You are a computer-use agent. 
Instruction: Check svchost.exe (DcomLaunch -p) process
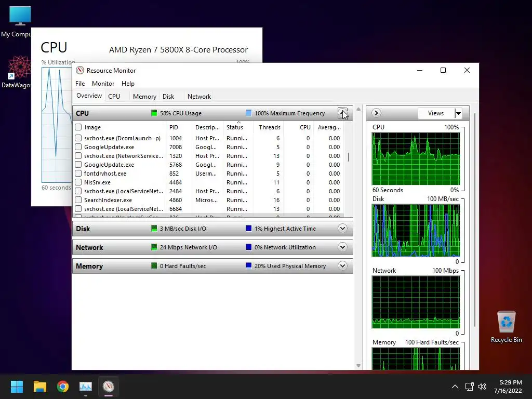[78, 138]
